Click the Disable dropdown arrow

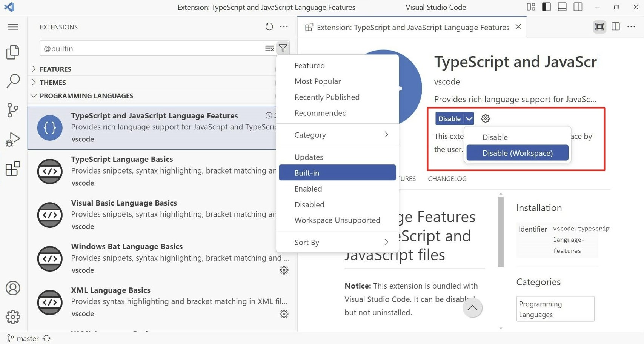(469, 119)
